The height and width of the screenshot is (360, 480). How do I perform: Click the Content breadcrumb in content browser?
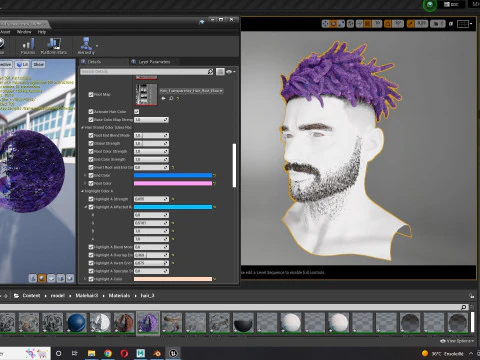(x=31, y=296)
